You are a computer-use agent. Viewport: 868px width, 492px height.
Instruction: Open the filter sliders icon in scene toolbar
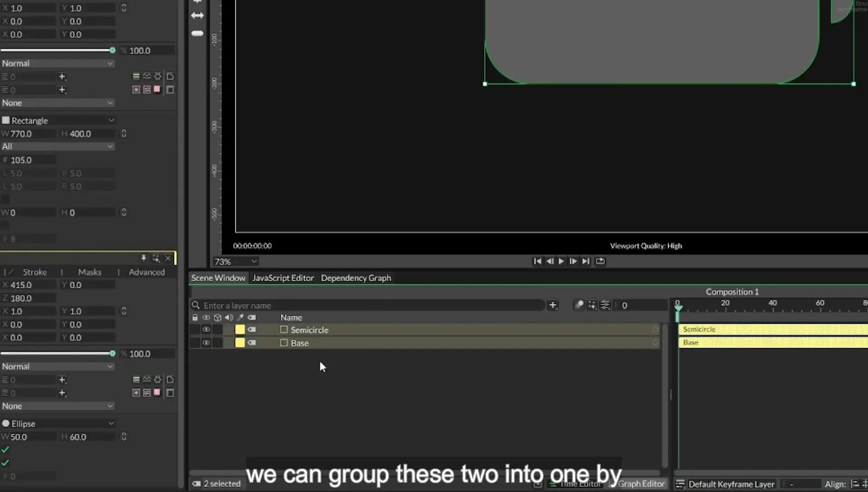[x=605, y=305]
